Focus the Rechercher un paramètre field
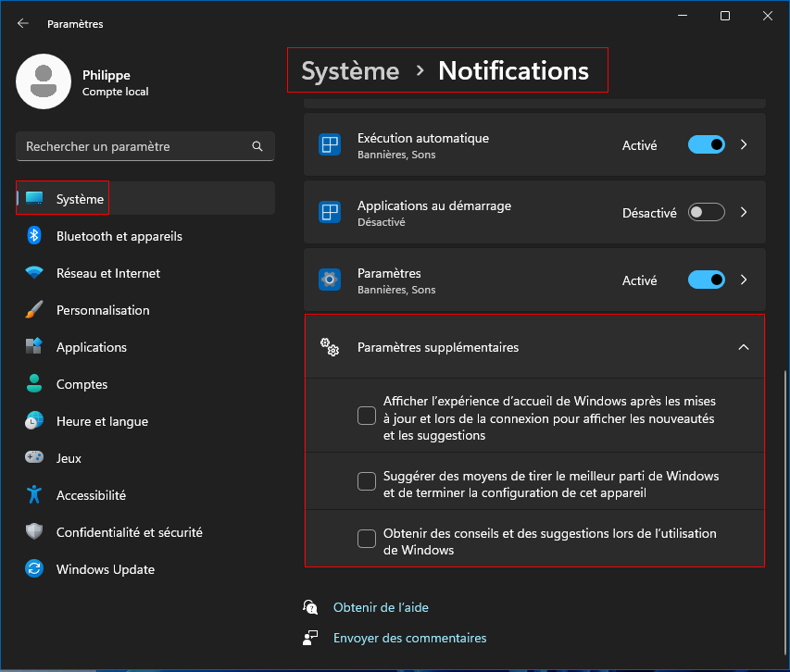790x672 pixels. pyautogui.click(x=145, y=146)
